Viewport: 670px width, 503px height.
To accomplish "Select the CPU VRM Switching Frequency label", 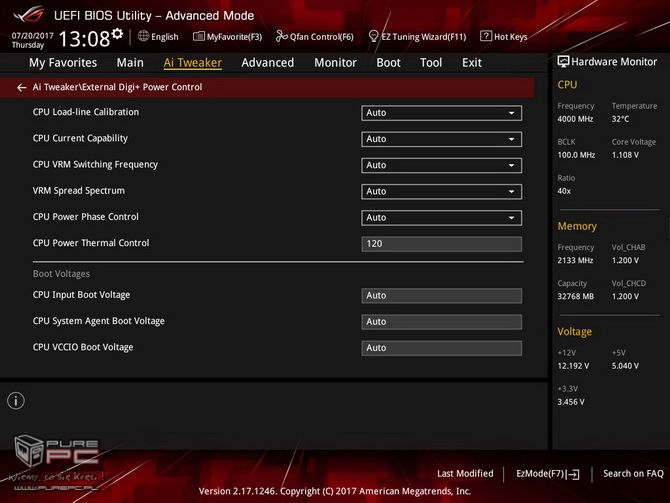I will [x=95, y=165].
